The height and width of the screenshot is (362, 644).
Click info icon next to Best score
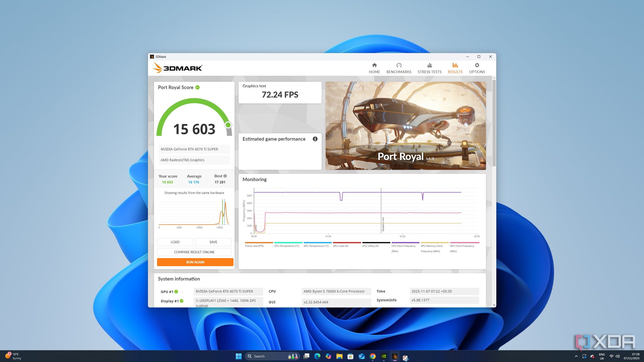(x=225, y=176)
